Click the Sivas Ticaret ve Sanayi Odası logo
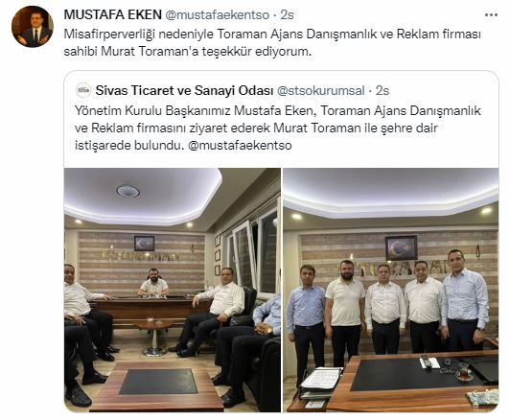 pos(83,90)
